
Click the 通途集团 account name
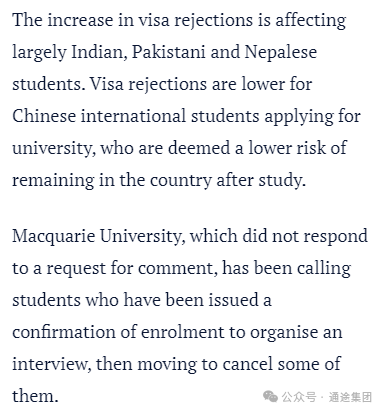click(x=350, y=397)
